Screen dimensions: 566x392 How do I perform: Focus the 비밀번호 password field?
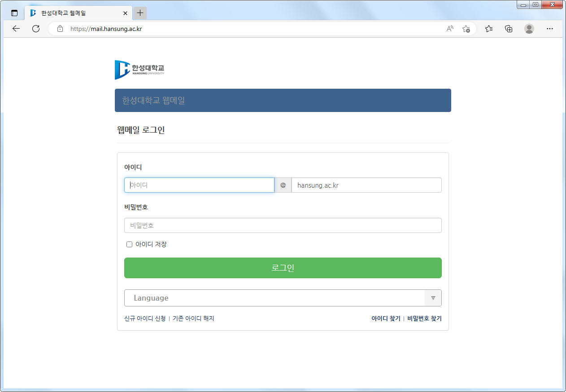coord(283,225)
